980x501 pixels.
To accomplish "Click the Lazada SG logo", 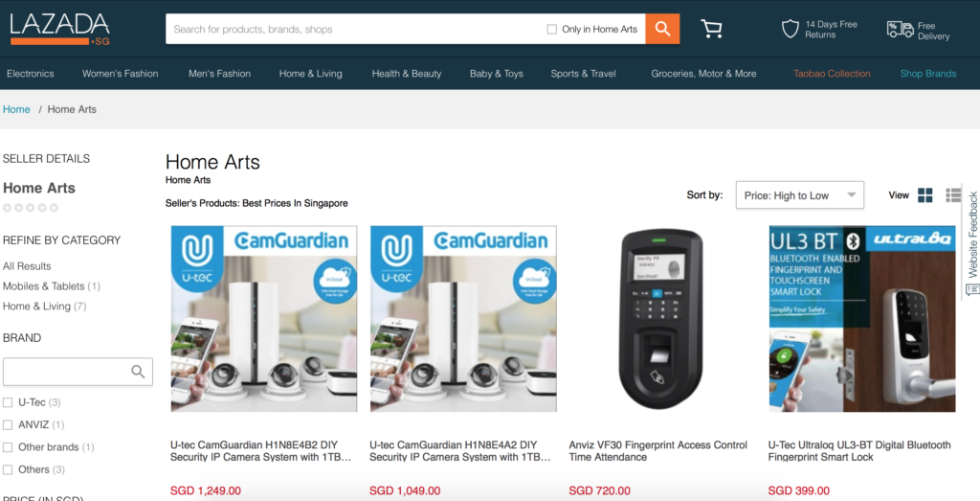I will (x=60, y=29).
